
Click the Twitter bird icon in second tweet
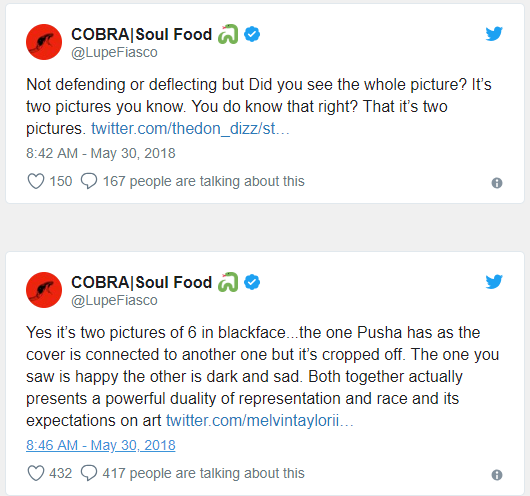coord(494,282)
